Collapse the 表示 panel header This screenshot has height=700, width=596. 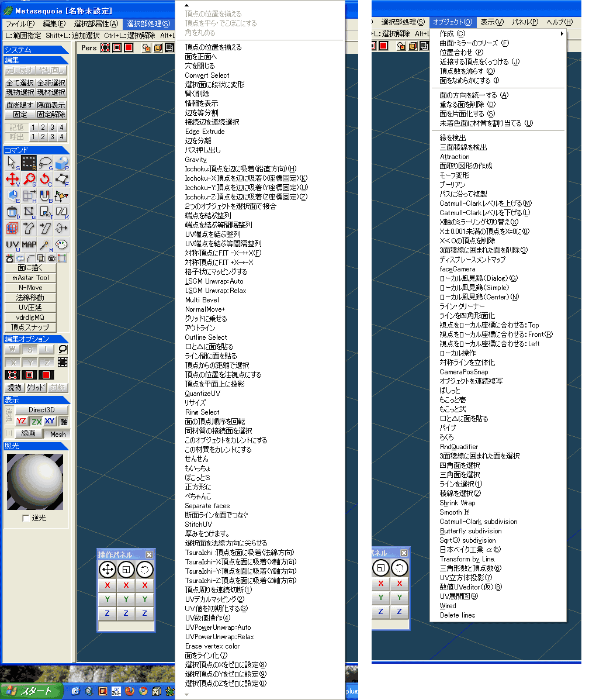36,399
